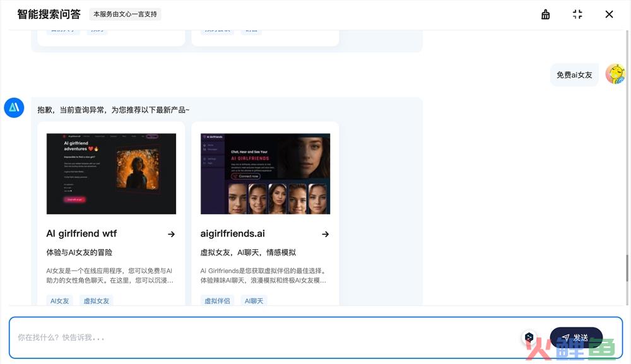Select the 虚拟女友 tag
The height and width of the screenshot is (364, 631).
click(97, 301)
